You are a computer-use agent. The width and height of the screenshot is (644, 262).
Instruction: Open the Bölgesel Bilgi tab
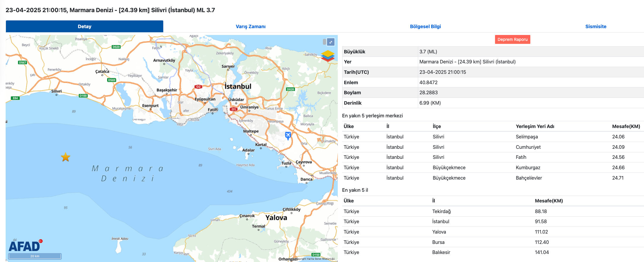tap(425, 26)
